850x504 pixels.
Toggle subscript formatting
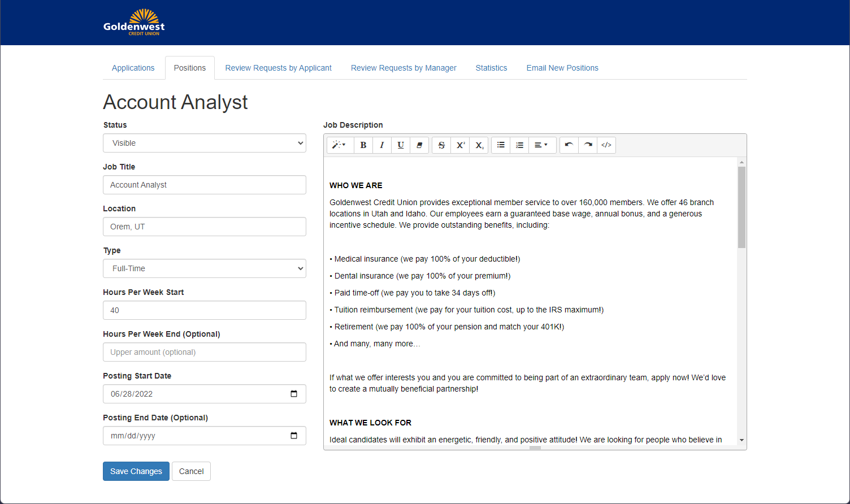[479, 145]
